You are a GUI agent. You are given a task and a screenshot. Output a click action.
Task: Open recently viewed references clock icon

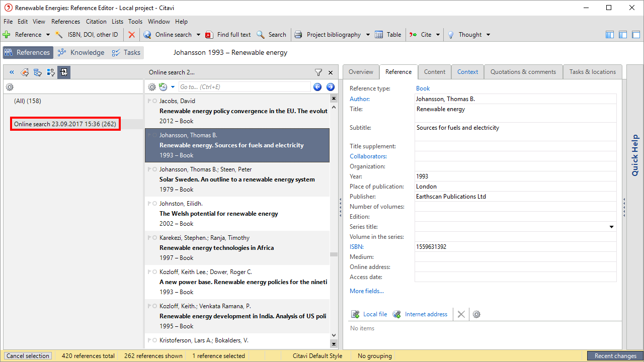[163, 87]
